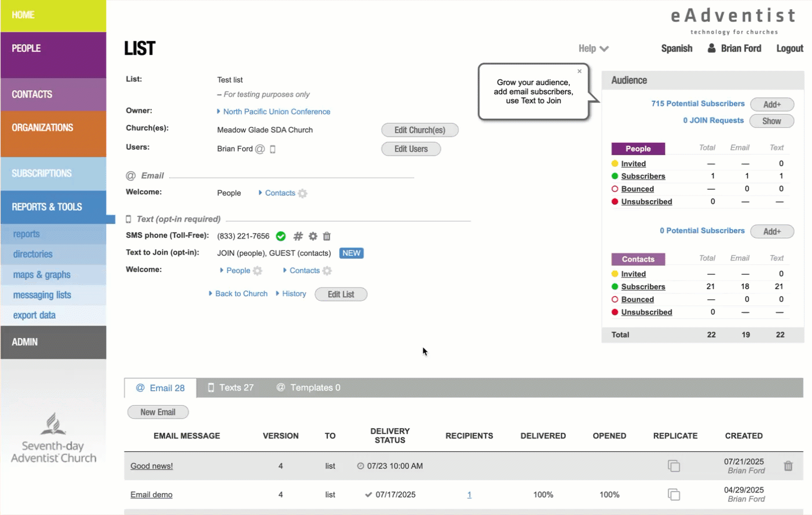
Task: Click the Seventh-day Adventist Church logo
Action: click(x=53, y=438)
